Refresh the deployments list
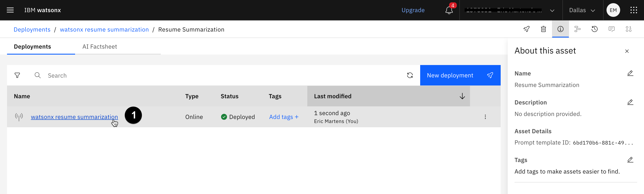This screenshot has height=194, width=644. pos(410,75)
